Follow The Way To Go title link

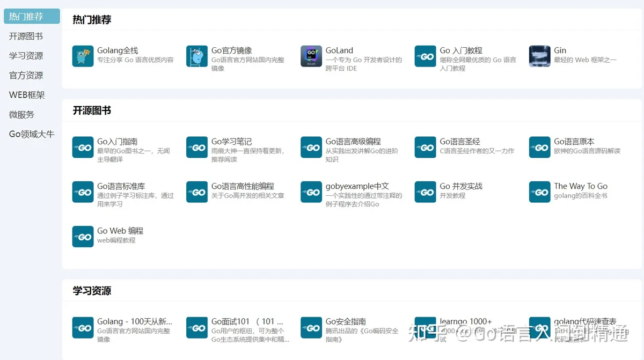point(581,186)
